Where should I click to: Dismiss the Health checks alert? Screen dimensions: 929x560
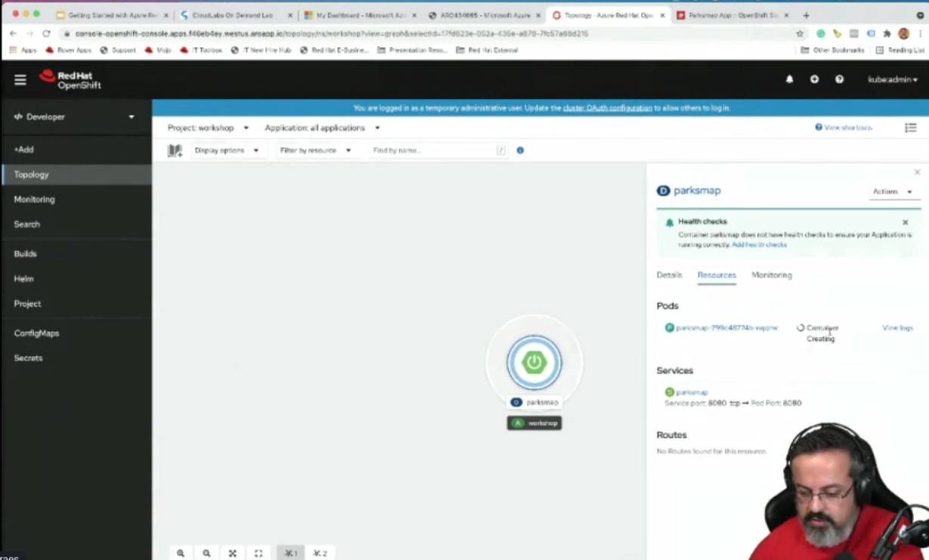(x=905, y=222)
